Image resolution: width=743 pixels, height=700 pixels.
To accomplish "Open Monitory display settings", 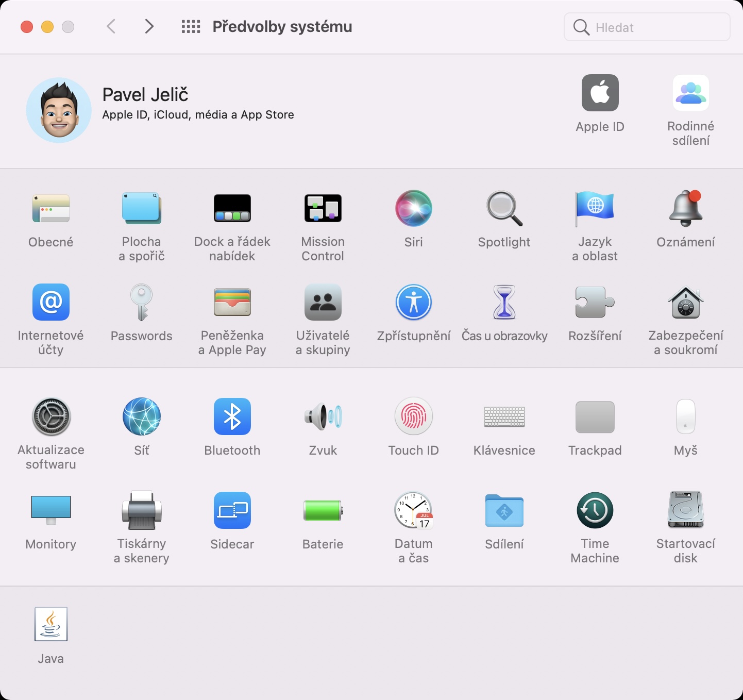I will pos(51,510).
